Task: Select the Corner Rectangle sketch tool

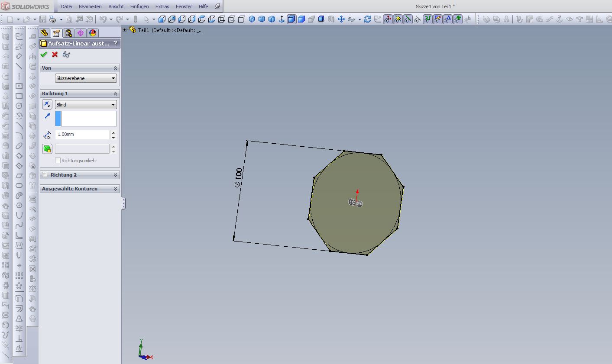Action: [x=19, y=96]
